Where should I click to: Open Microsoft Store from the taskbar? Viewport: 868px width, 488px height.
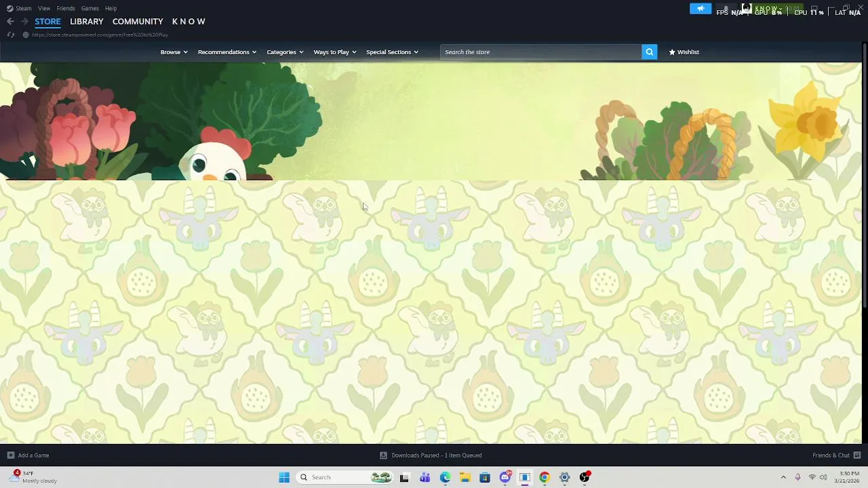[x=485, y=477]
